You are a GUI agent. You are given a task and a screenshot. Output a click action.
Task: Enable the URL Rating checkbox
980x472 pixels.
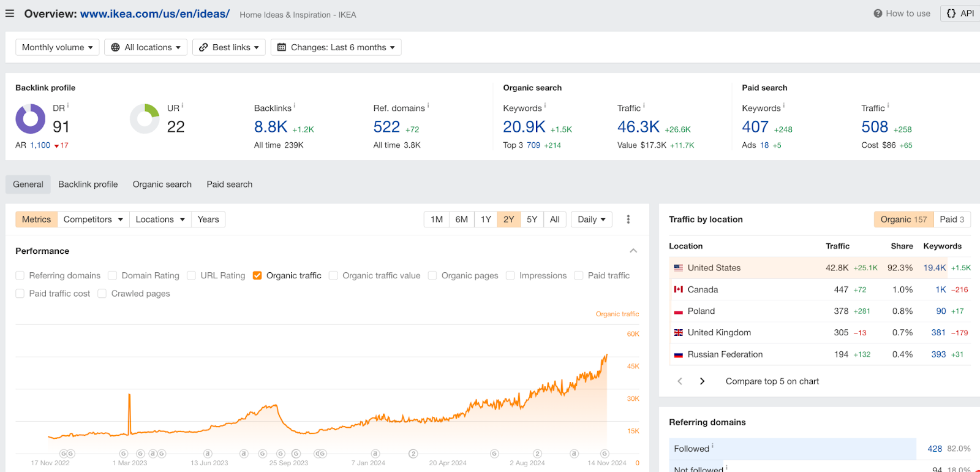click(192, 276)
